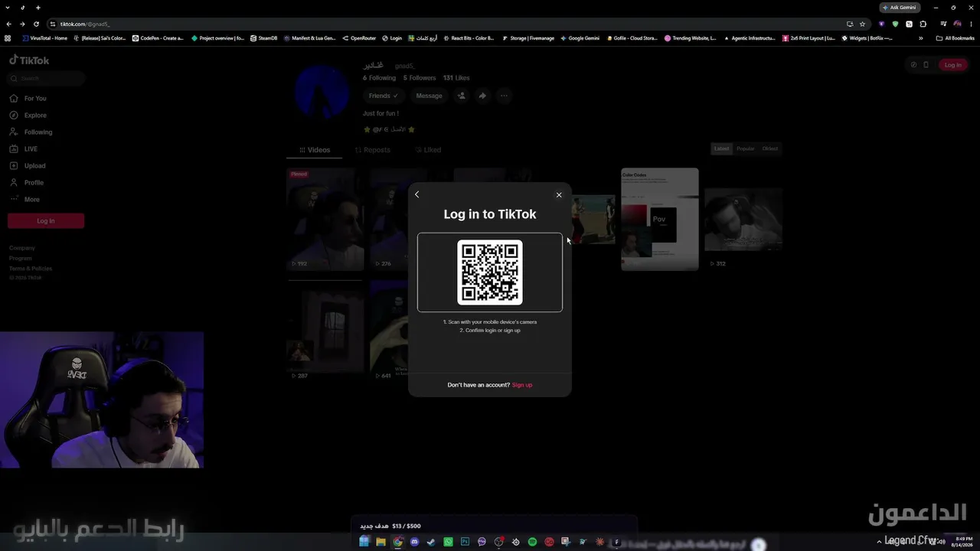Reload the page in Chrome
This screenshot has height=551, width=980.
click(36, 24)
